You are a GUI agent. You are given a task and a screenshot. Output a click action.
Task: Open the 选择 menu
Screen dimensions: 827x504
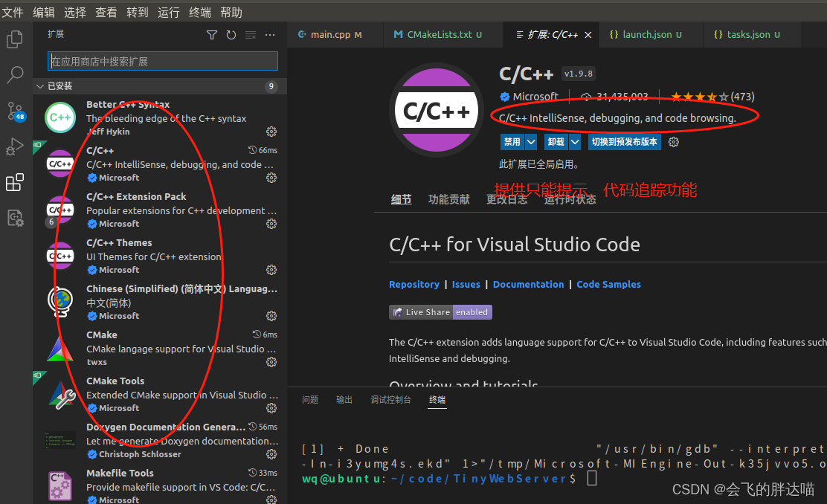[75, 12]
